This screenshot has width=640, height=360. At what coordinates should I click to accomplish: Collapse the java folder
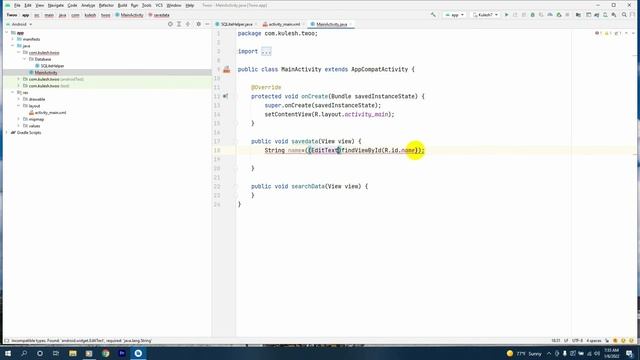(13, 46)
